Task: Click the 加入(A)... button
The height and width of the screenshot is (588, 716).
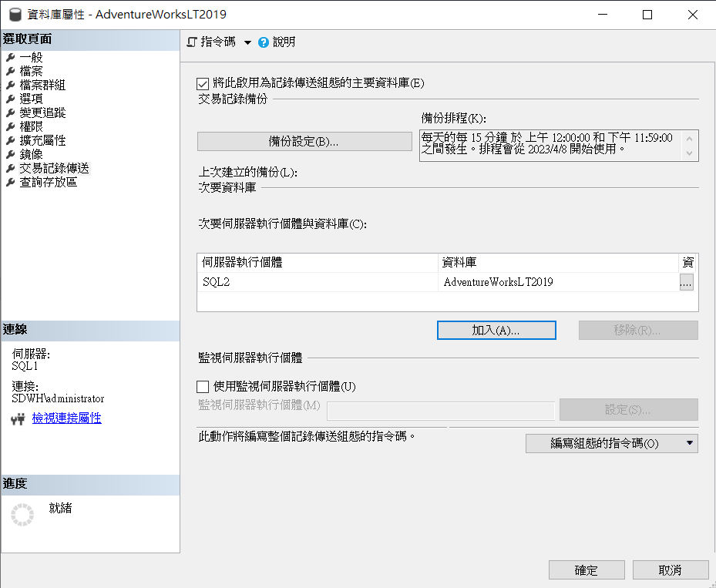Action: (496, 330)
